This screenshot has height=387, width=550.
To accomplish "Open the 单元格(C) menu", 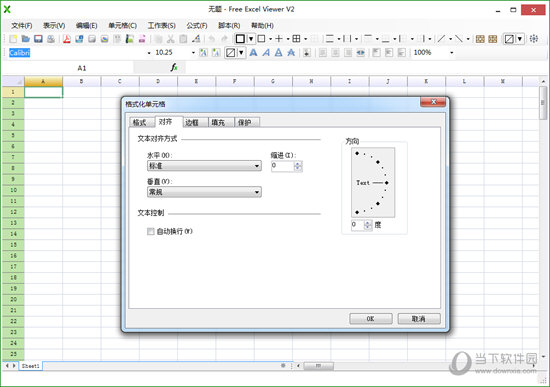I will (122, 26).
